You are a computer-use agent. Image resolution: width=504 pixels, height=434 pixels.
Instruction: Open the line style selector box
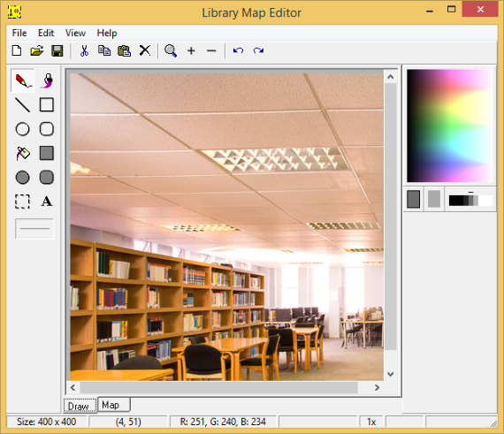click(34, 229)
